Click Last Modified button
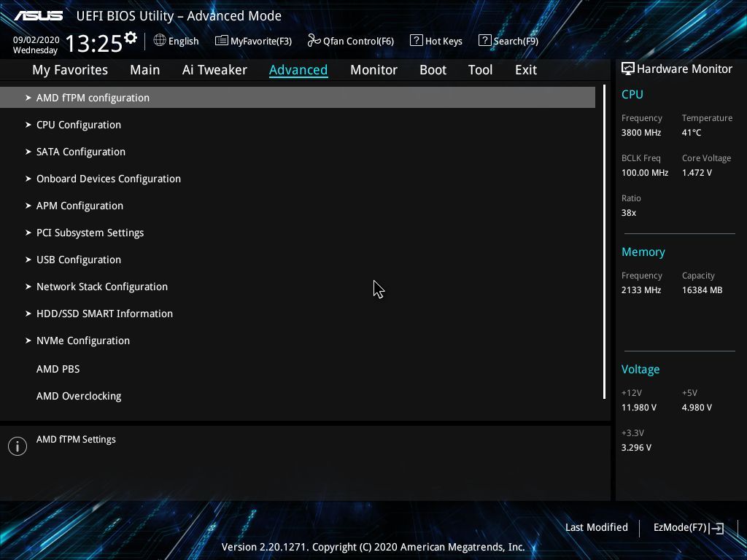 [597, 527]
